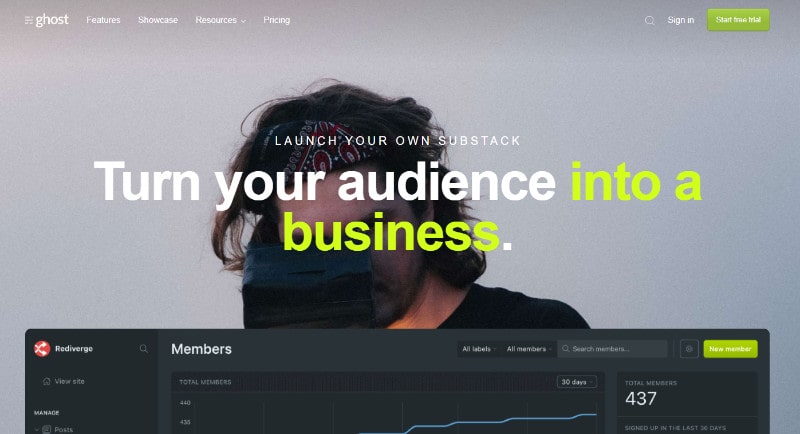
Task: Open the Pricing nav link
Action: point(277,20)
